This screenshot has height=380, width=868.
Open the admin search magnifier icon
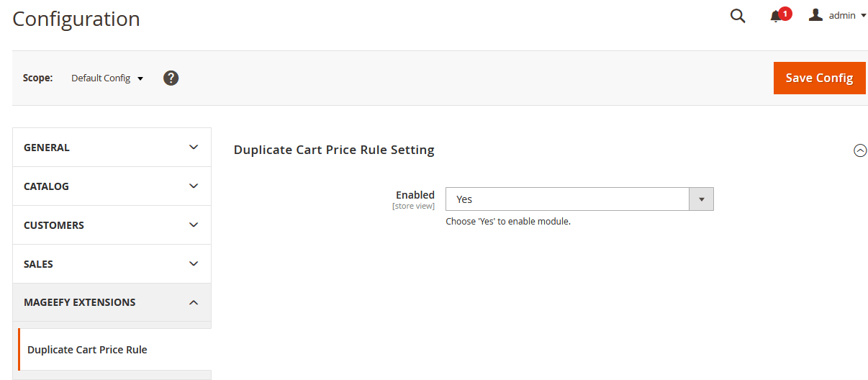(x=738, y=16)
